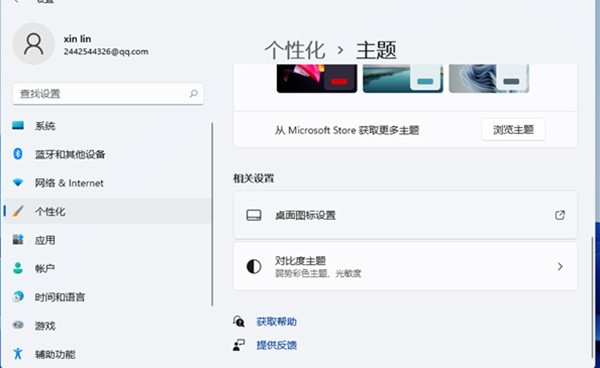Open 辅助功能 settings category
The height and width of the screenshot is (368, 600).
click(x=107, y=353)
